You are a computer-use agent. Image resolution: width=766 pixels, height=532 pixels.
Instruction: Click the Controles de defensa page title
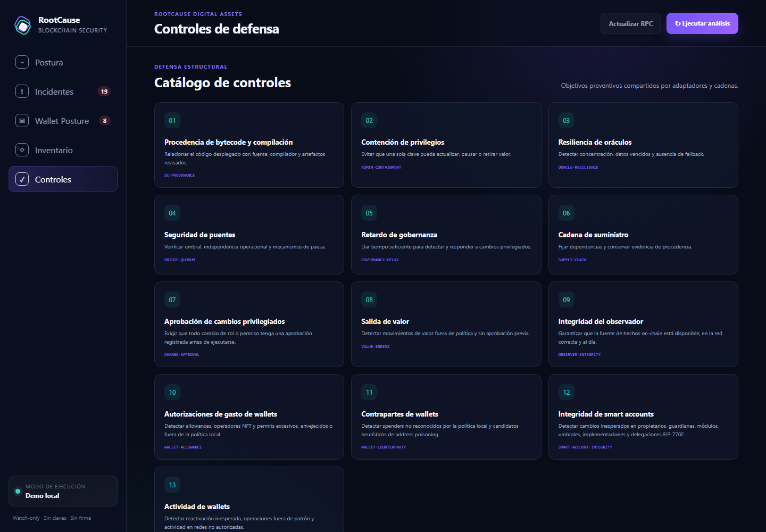point(217,29)
